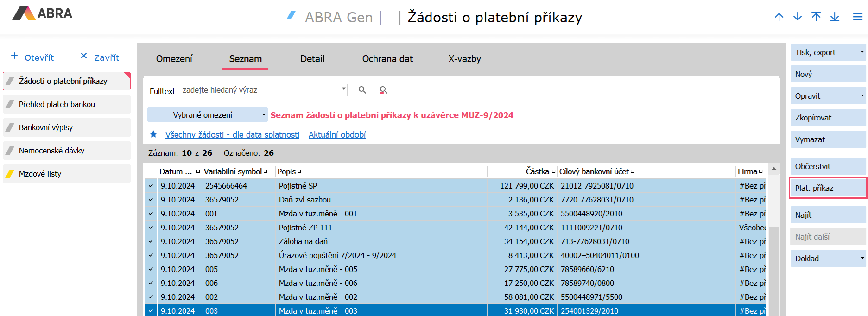
Task: Click the blue star favorites icon
Action: 153,134
